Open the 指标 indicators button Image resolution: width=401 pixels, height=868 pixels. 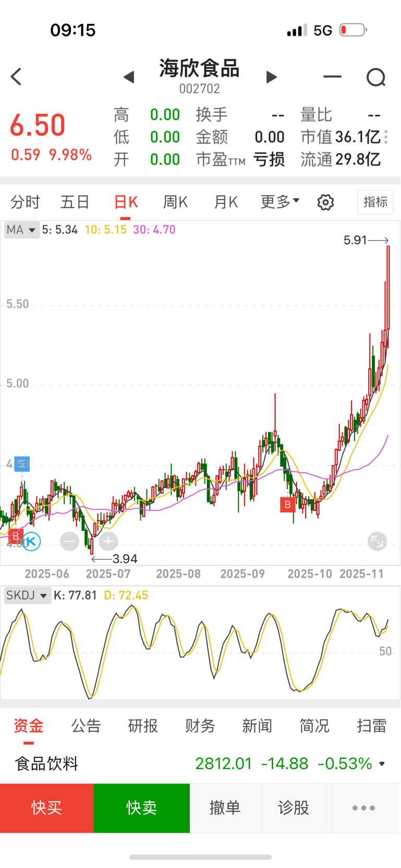[x=375, y=202]
